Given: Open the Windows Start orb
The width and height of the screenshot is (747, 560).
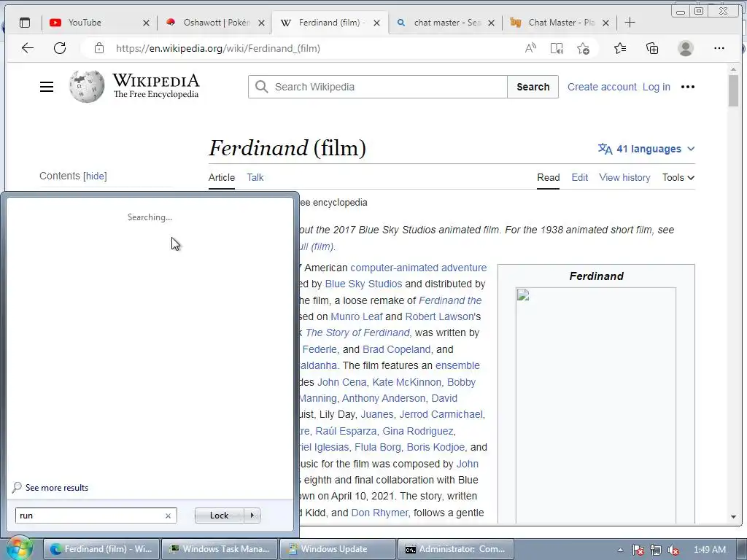Looking at the screenshot, I should click(19, 548).
